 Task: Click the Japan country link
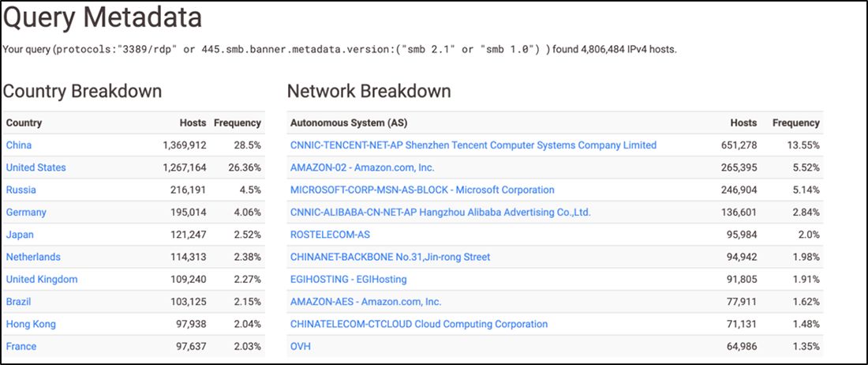pyautogui.click(x=20, y=235)
